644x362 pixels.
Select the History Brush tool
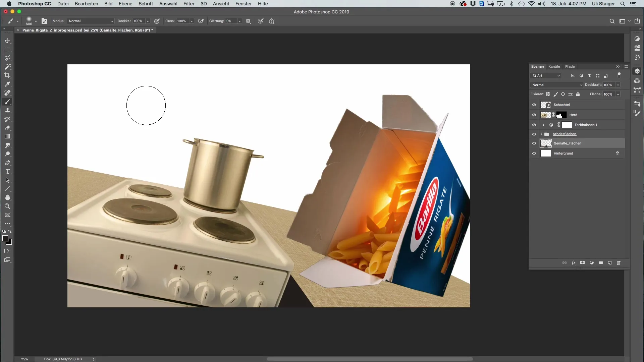(x=7, y=119)
